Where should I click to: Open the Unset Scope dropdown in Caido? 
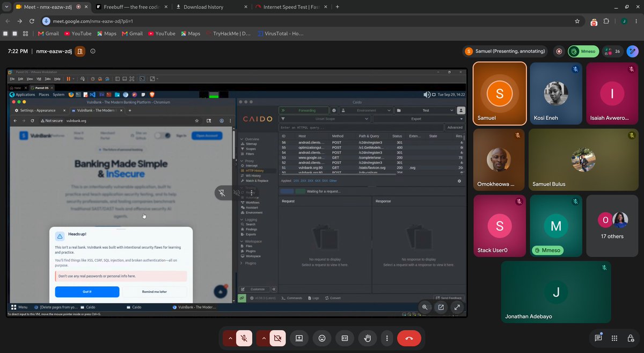325,119
